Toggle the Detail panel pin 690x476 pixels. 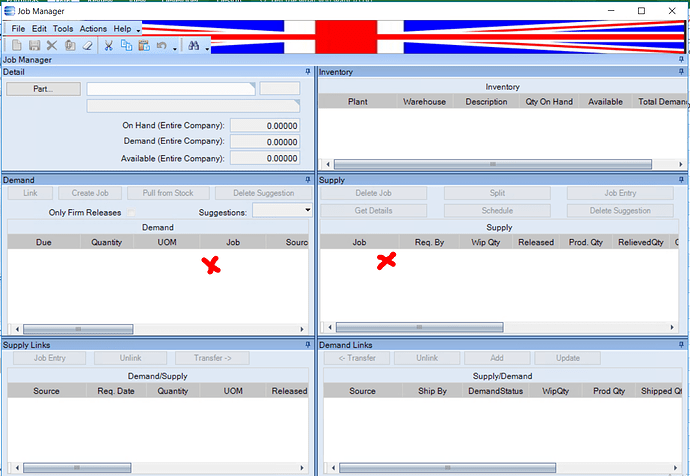click(308, 72)
